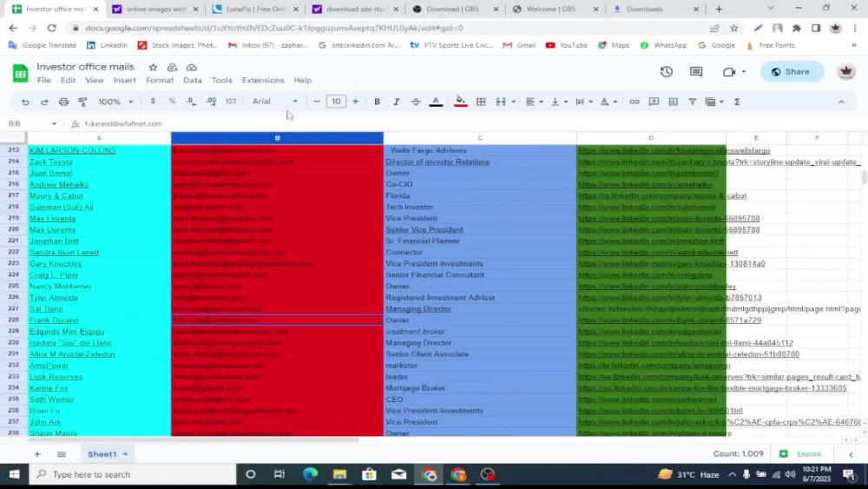Expand text rotation dropdown
The width and height of the screenshot is (868, 489).
pyautogui.click(x=615, y=102)
